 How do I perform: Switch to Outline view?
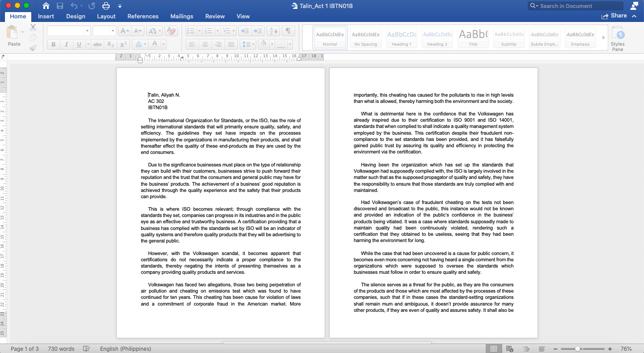tap(526, 349)
